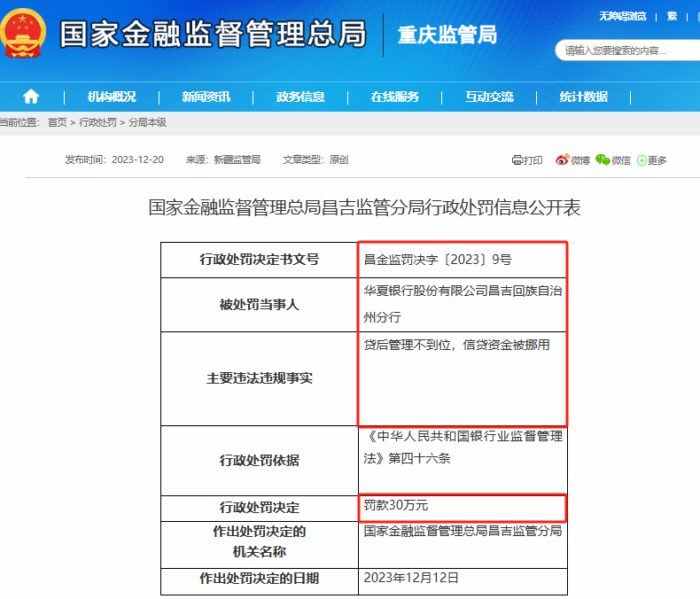This screenshot has width=700, height=599.
Task: Click the cell 昌金监罚决字〔2023〕9号
Action: tap(463, 260)
